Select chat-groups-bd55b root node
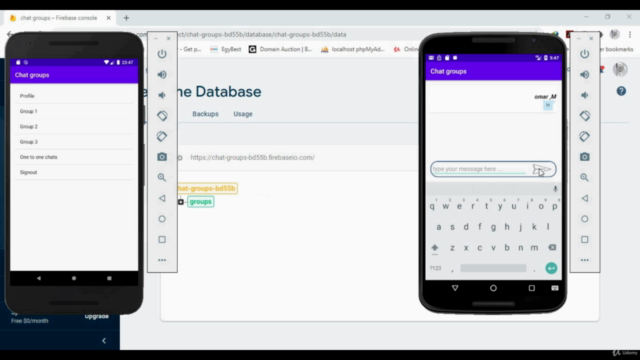The height and width of the screenshot is (360, 640). [207, 188]
